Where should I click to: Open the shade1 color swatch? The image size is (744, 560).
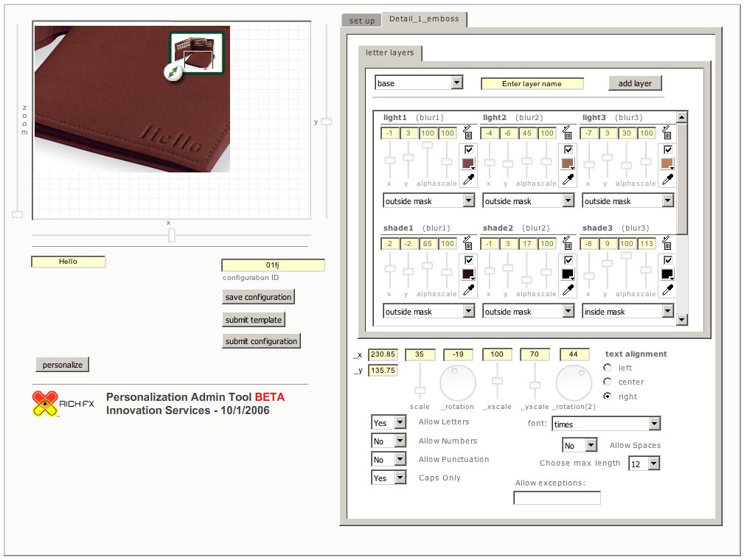(468, 275)
